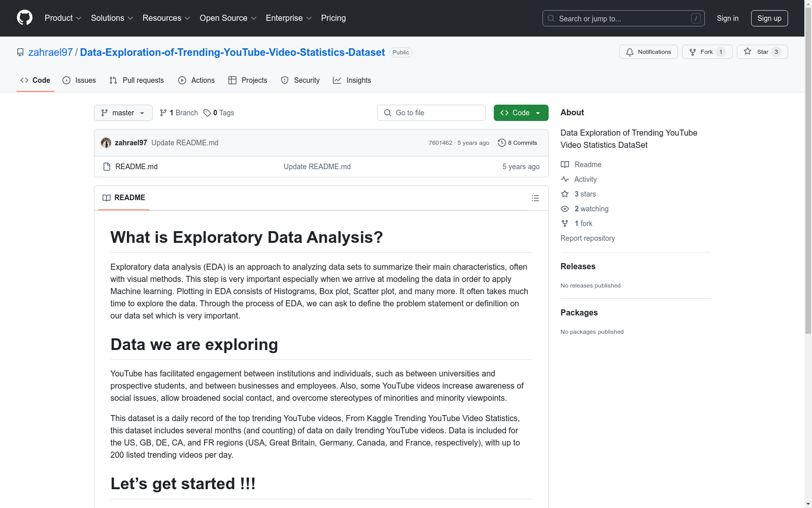The width and height of the screenshot is (812, 508).
Task: Open the master branch dropdown
Action: coord(123,113)
